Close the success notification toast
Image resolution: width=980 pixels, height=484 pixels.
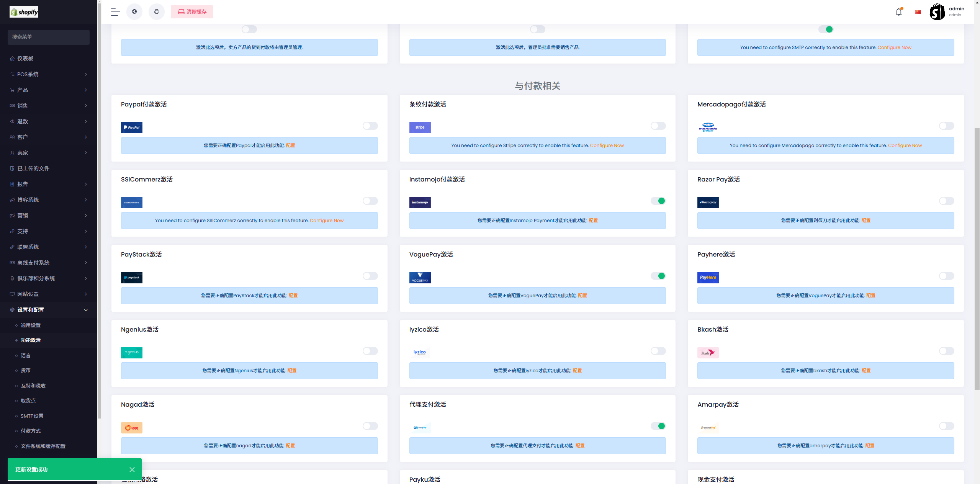click(x=132, y=469)
